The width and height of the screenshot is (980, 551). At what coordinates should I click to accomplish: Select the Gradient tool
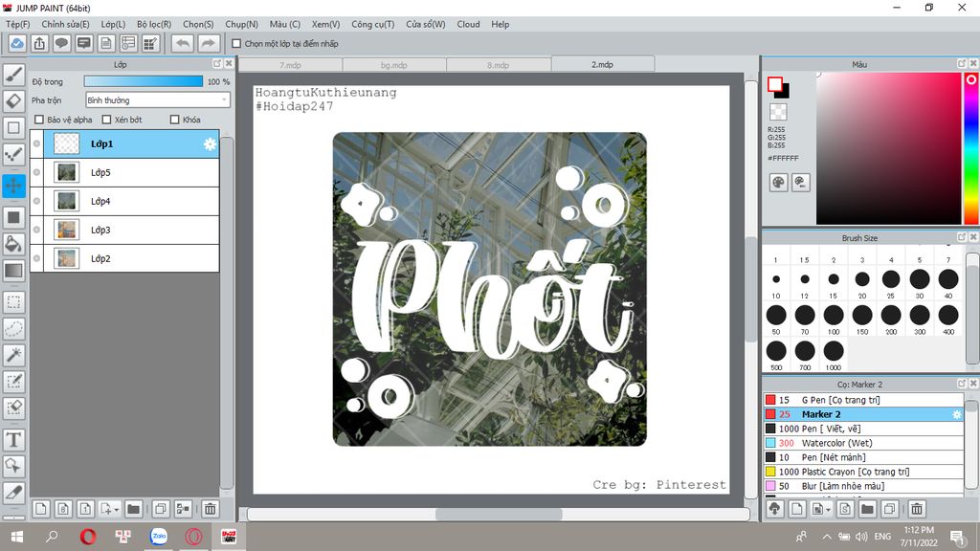(13, 271)
